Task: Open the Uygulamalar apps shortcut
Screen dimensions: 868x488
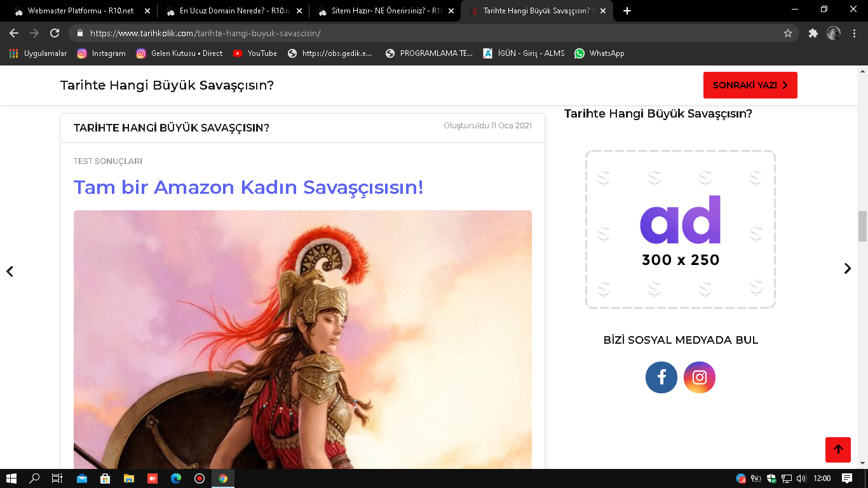Action: [x=38, y=53]
